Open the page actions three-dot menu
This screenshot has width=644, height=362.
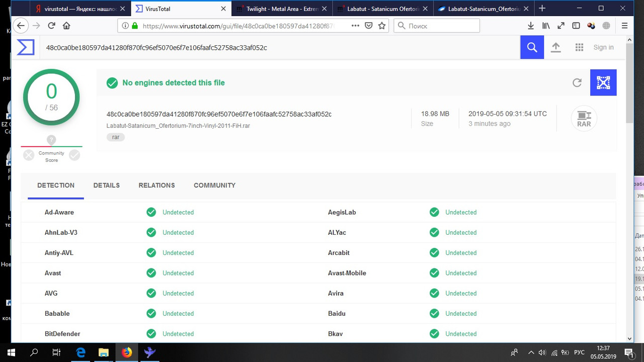coord(355,26)
